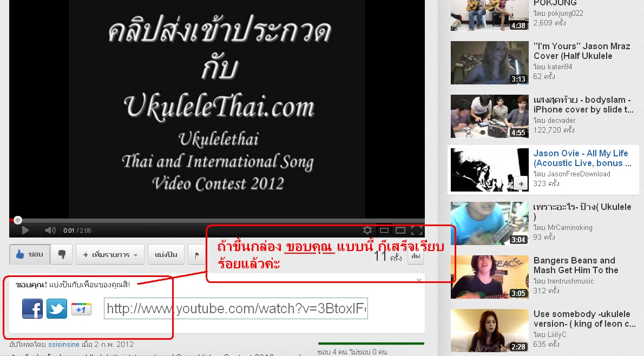Click the green like-ratio bar
Viewport: 644px width, 356px height.
(x=371, y=344)
